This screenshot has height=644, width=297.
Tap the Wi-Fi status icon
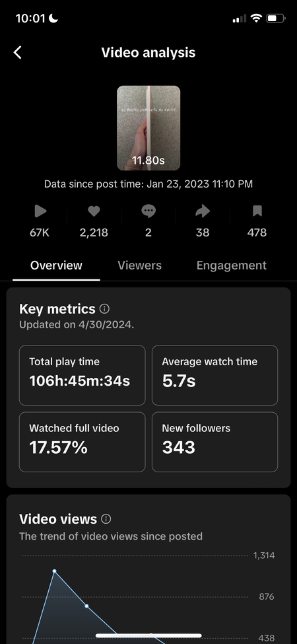[x=256, y=18]
